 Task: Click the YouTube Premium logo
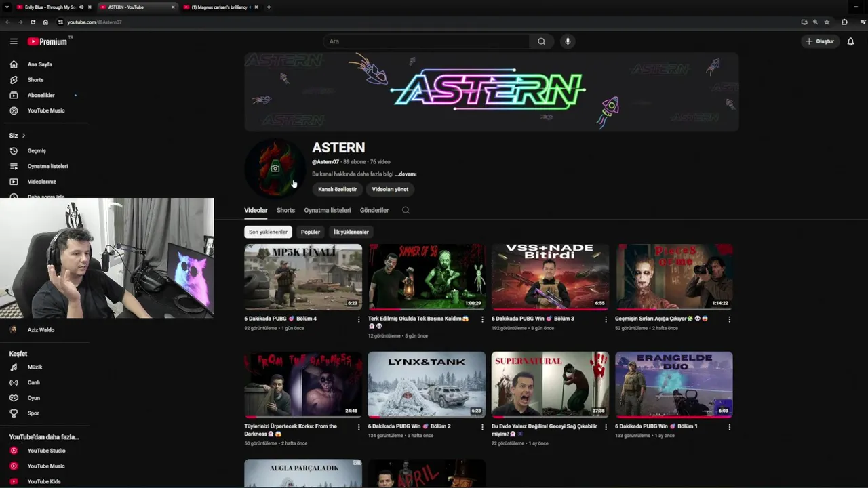point(47,41)
